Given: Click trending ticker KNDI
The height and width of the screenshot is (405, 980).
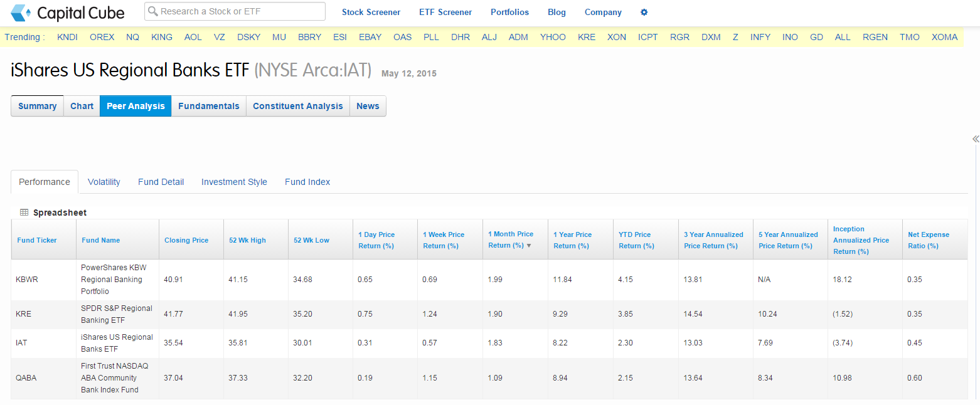Looking at the screenshot, I should [67, 37].
